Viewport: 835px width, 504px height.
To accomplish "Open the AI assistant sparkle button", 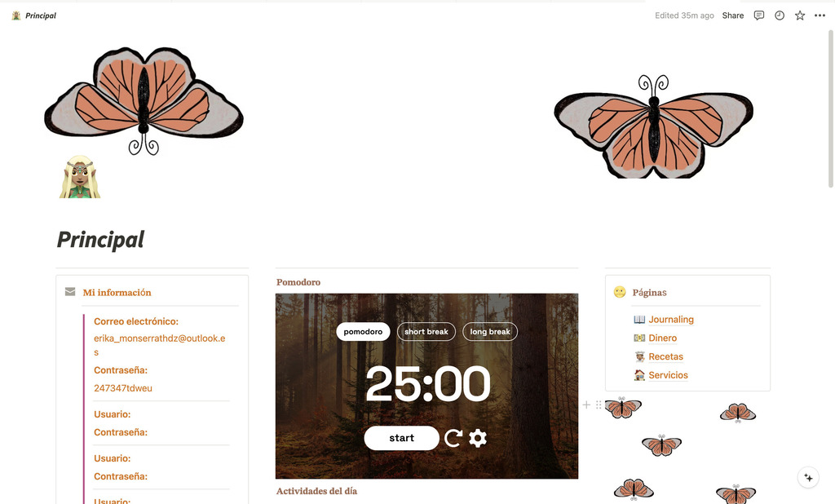I will pos(808,477).
